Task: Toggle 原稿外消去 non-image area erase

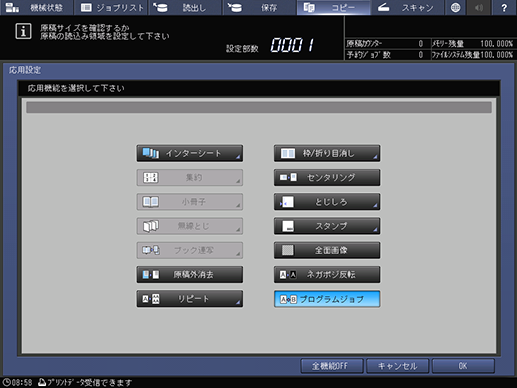Action: [189, 275]
